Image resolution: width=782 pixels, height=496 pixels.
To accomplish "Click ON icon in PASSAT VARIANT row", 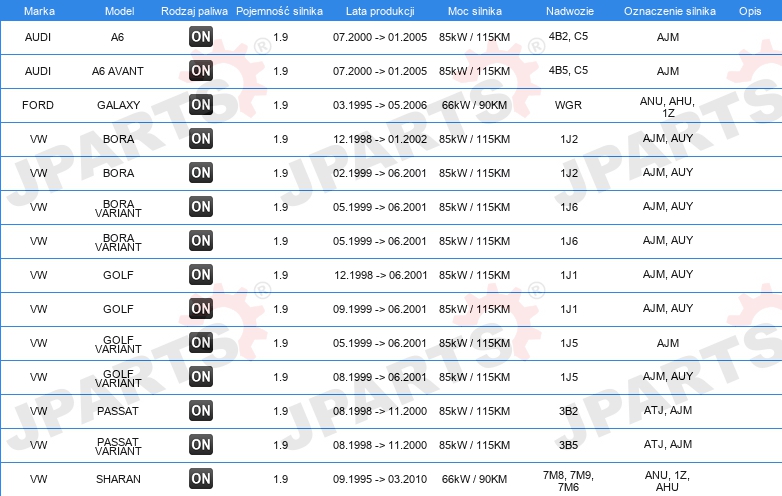I will pos(201,445).
